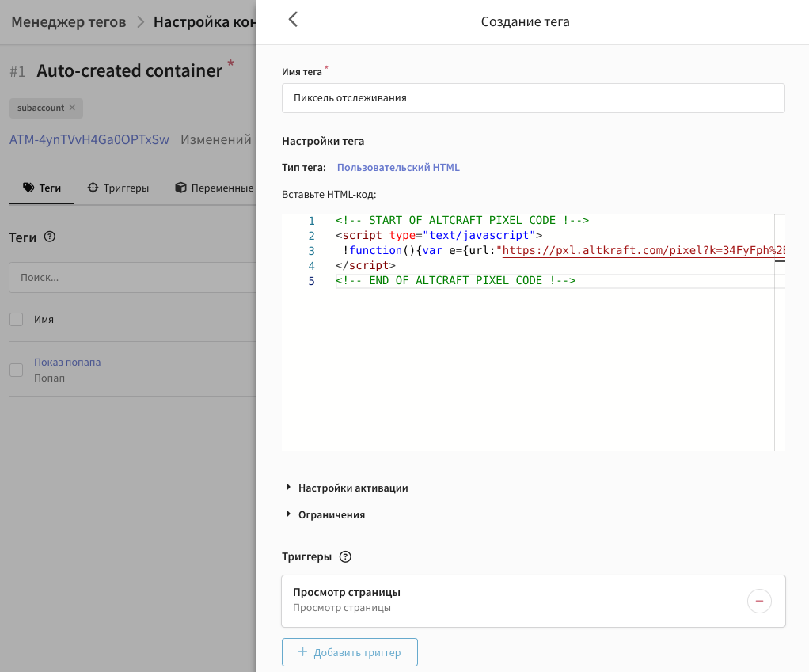
Task: Focus the Имя тега input field
Action: 534,98
